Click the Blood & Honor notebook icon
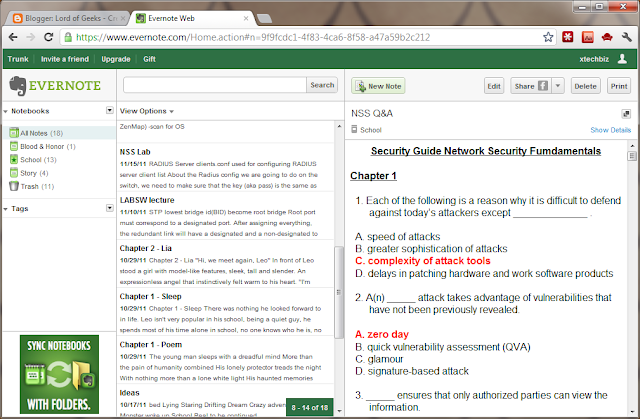This screenshot has width=640, height=419. (x=14, y=146)
